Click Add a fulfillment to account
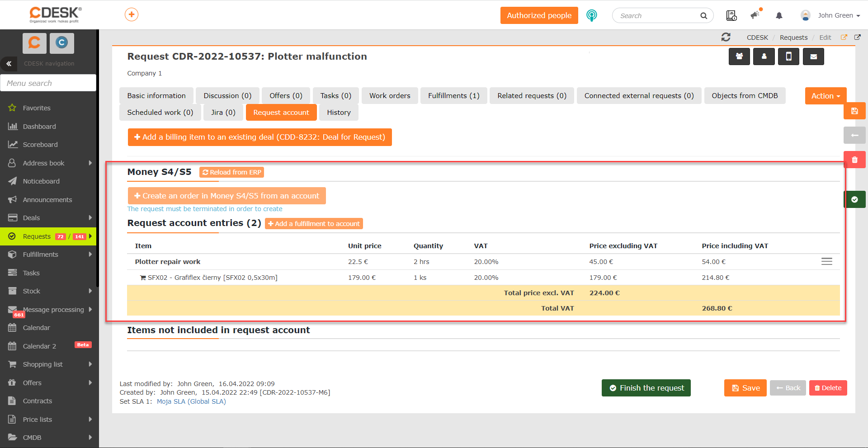Image resolution: width=868 pixels, height=448 pixels. coord(314,224)
